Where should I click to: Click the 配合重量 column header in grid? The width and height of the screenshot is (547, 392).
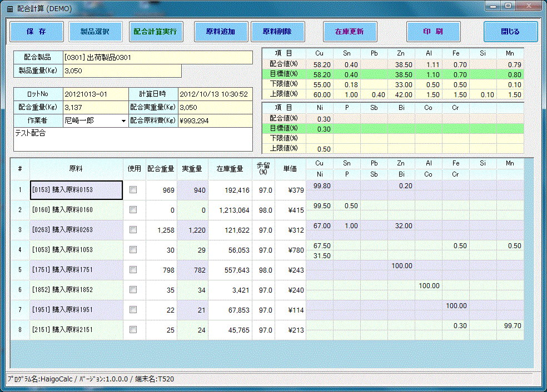click(x=161, y=169)
